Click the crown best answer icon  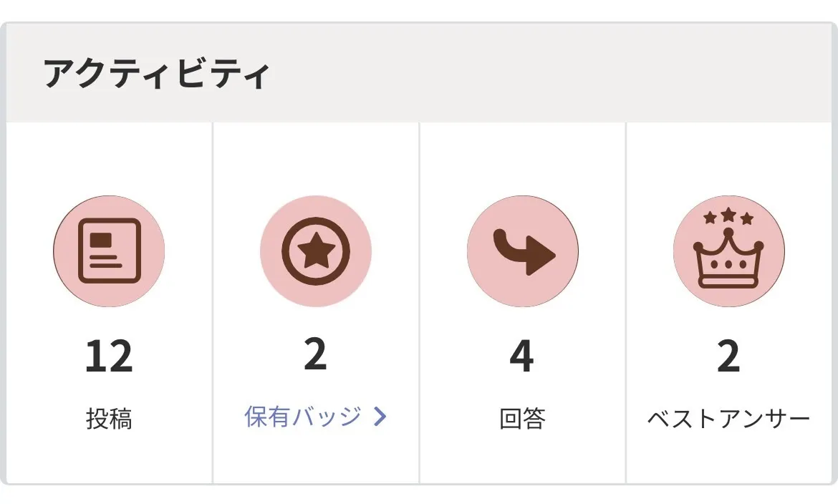click(x=728, y=248)
